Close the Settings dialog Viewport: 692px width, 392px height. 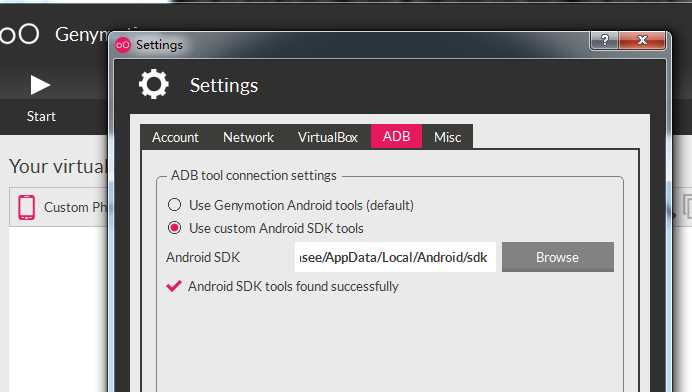pyautogui.click(x=642, y=40)
